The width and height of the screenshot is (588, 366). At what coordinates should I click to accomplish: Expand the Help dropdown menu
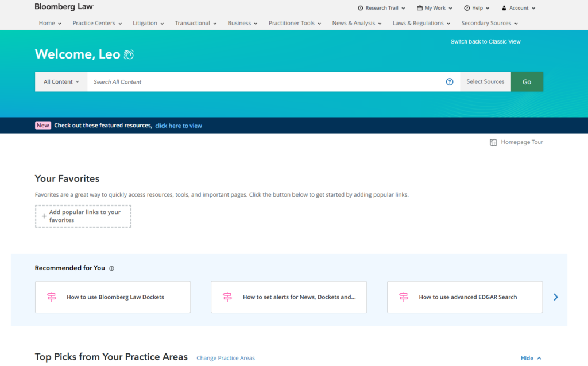click(477, 9)
